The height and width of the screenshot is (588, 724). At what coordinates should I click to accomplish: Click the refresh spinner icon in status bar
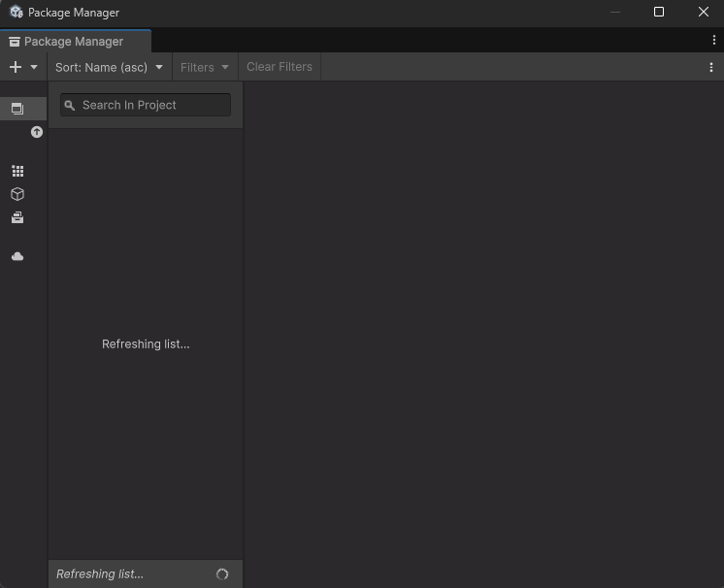tap(222, 574)
